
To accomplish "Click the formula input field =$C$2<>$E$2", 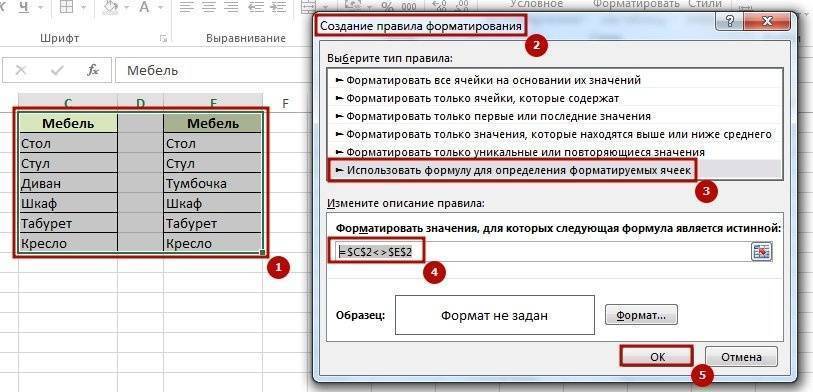I will coord(542,251).
